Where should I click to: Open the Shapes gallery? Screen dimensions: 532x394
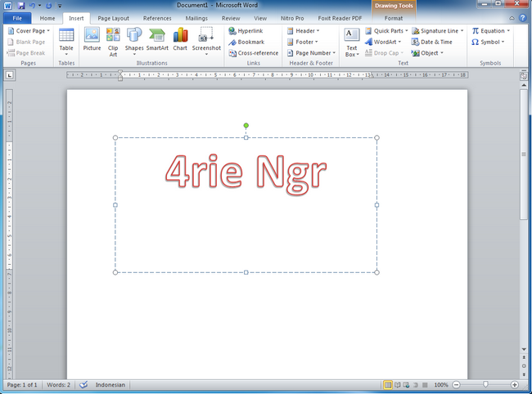coord(134,42)
